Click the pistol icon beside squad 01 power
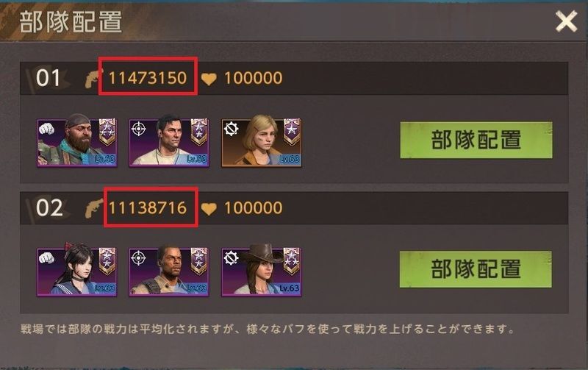Image resolution: width=588 pixels, height=370 pixels. point(93,79)
